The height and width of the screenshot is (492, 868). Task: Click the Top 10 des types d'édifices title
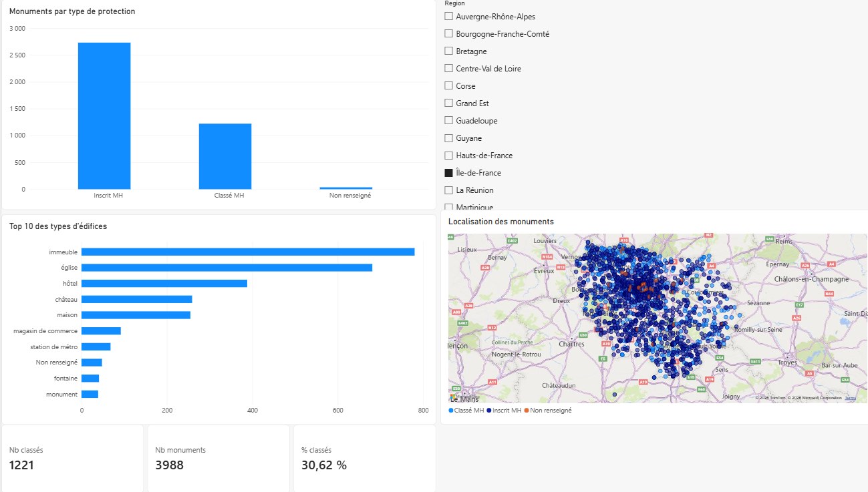[58, 226]
